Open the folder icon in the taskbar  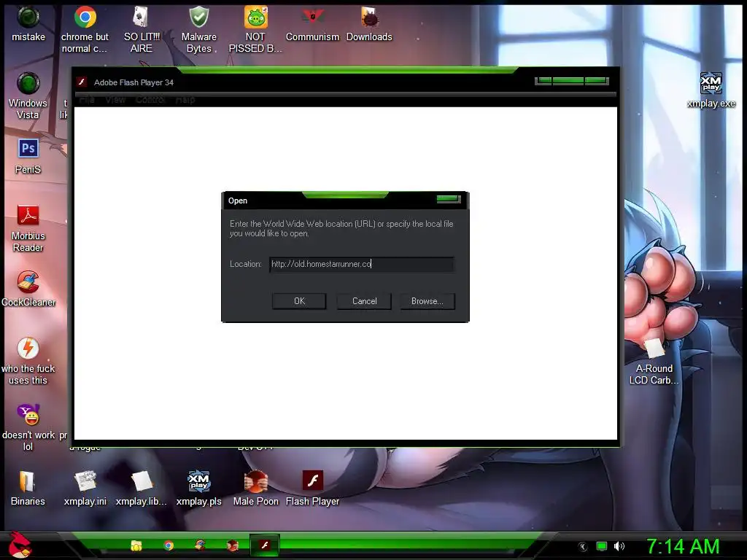pyautogui.click(x=136, y=545)
